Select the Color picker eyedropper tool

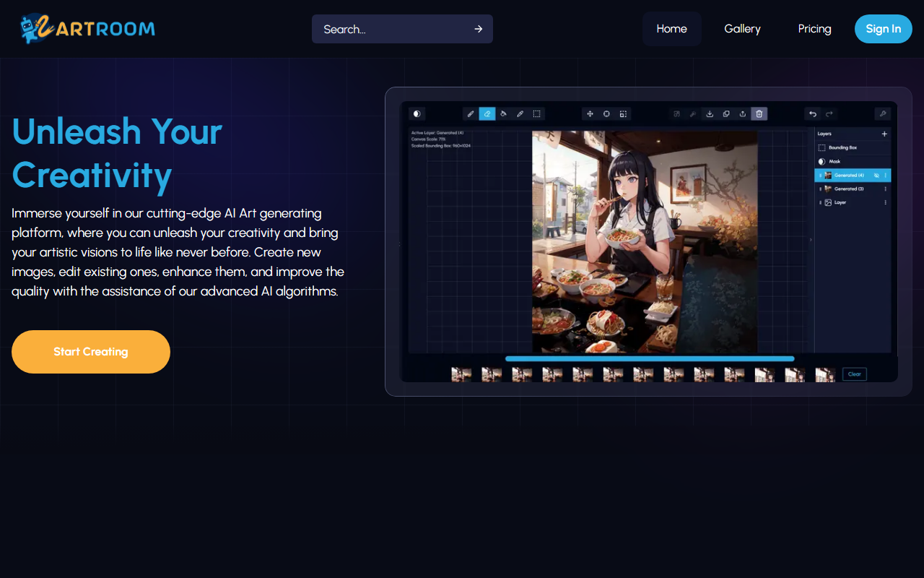tap(520, 113)
